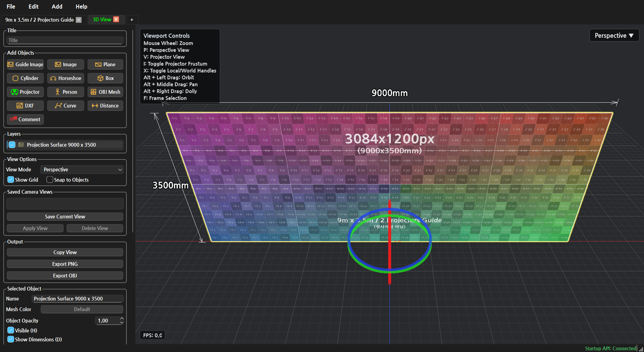Select the Projection Surface 9000 x 3500 layer
644x352 pixels.
click(x=65, y=145)
